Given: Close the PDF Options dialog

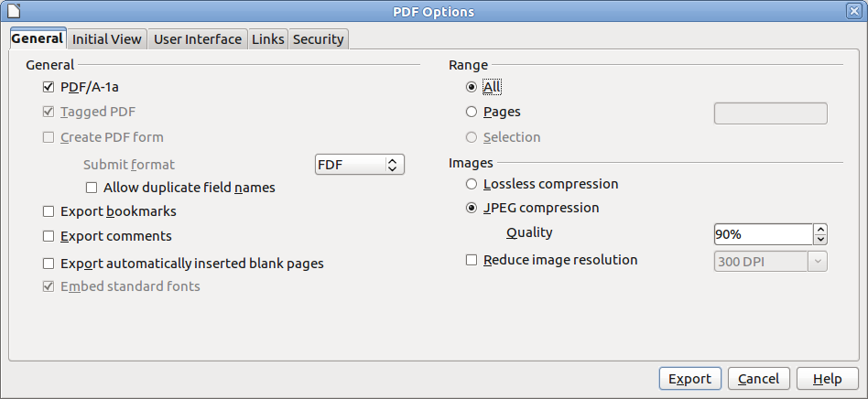Looking at the screenshot, I should 853,10.
